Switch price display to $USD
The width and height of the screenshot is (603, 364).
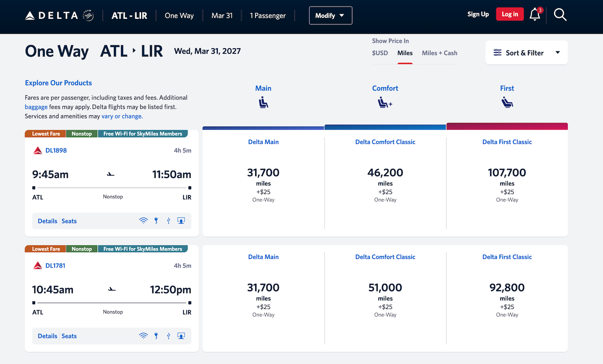[380, 53]
